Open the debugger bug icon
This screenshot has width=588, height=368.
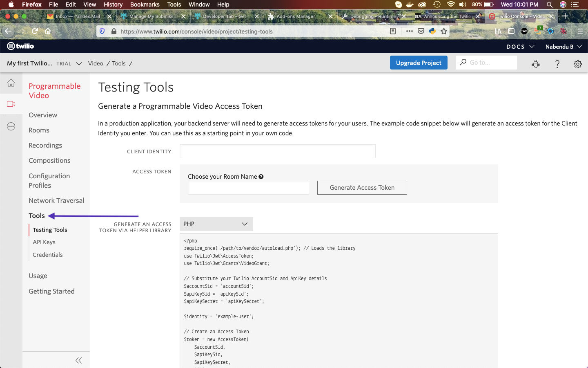[536, 64]
